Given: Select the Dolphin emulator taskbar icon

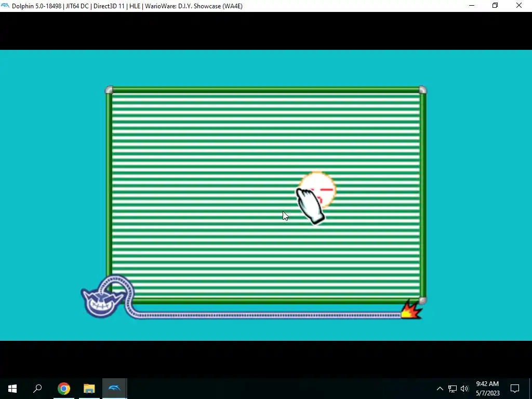Looking at the screenshot, I should click(x=114, y=389).
